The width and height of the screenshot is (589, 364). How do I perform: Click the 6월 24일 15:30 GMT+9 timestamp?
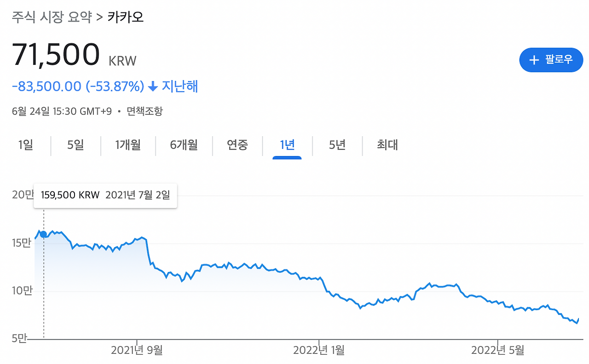coord(62,111)
